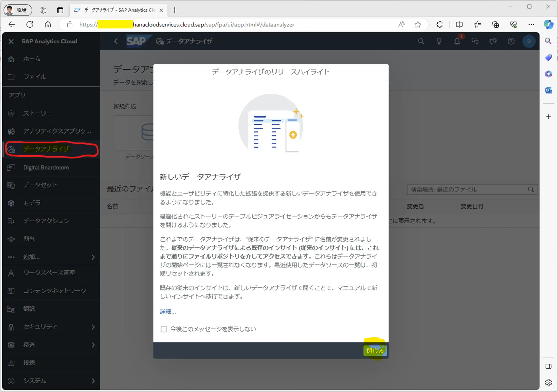Click the 変更日付 column header
The height and width of the screenshot is (392, 558).
coord(472,206)
